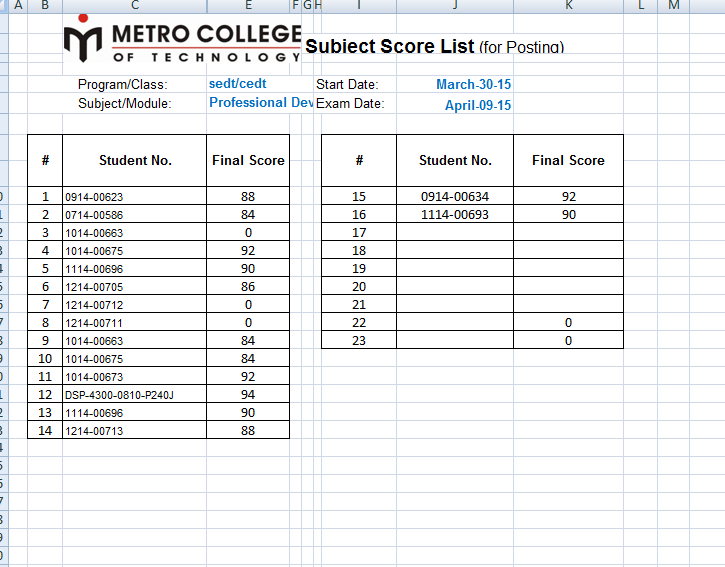Select right table 'Final Score' header
The height and width of the screenshot is (567, 725).
[x=568, y=160]
